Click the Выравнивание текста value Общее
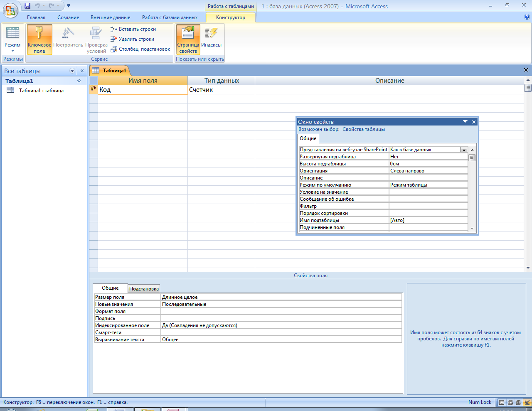532x411 pixels. 281,340
